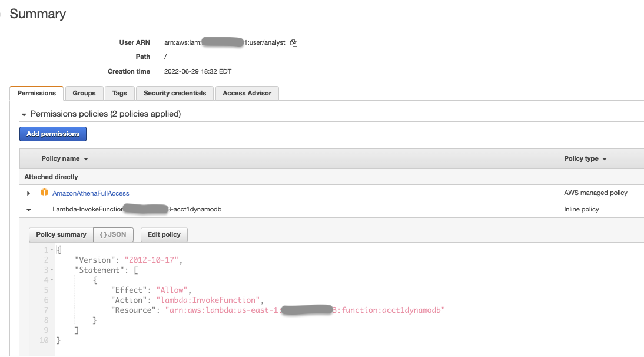Fold the statement object at line 4
The height and width of the screenshot is (357, 644).
point(52,280)
